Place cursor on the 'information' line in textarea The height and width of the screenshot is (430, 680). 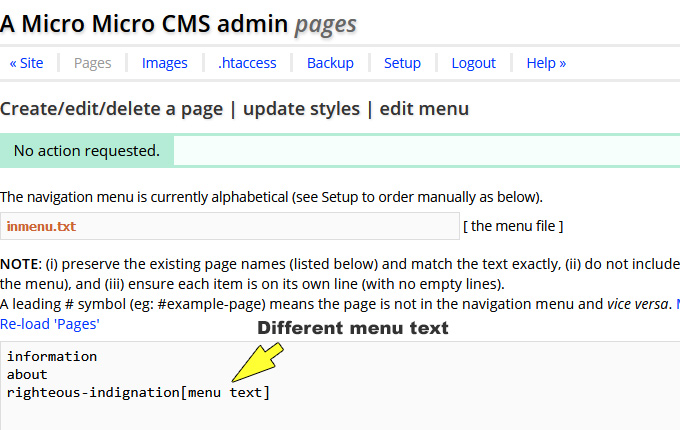pos(52,356)
